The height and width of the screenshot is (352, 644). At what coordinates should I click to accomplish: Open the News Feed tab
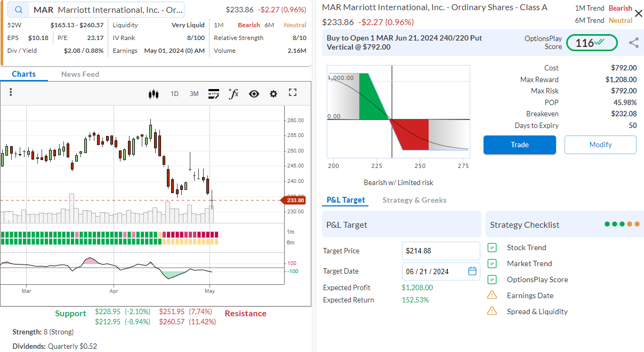coord(80,74)
